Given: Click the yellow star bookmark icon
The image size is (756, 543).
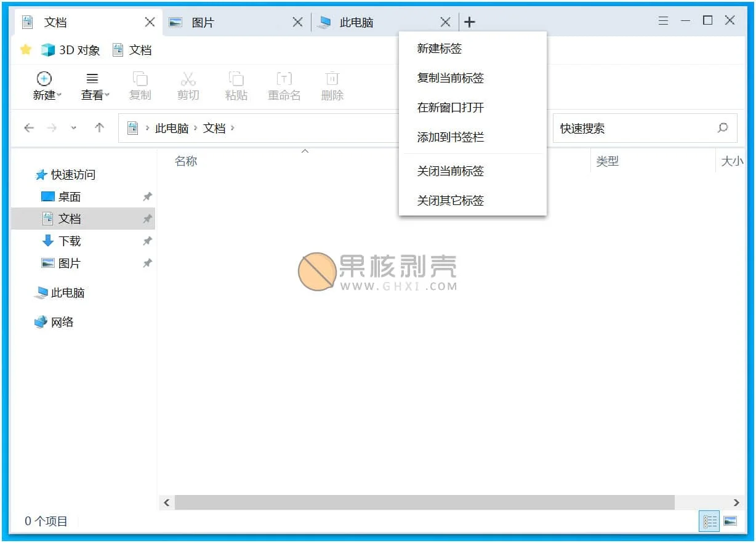Looking at the screenshot, I should pyautogui.click(x=25, y=50).
